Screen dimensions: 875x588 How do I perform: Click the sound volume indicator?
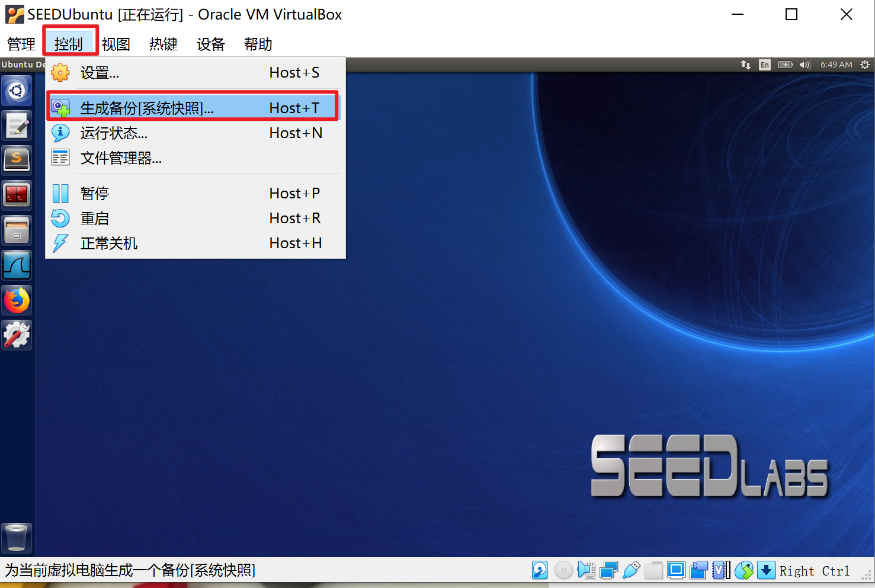tap(805, 65)
